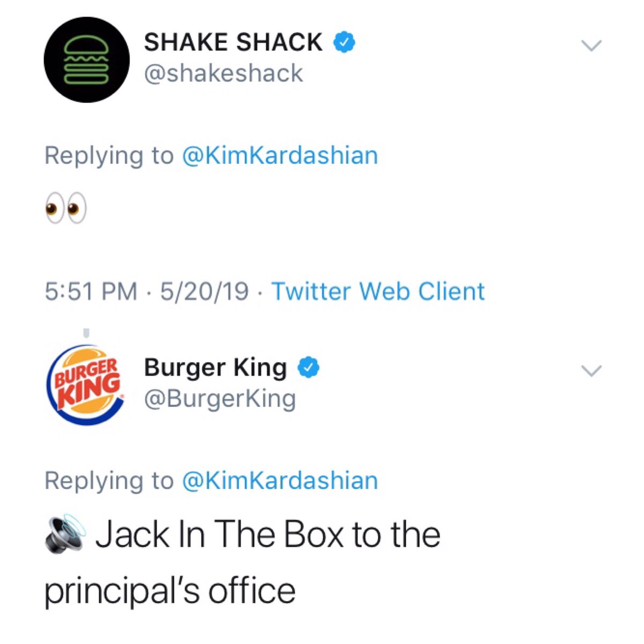
Task: Open the Shake Shack tweet options chevron
Action: click(591, 46)
